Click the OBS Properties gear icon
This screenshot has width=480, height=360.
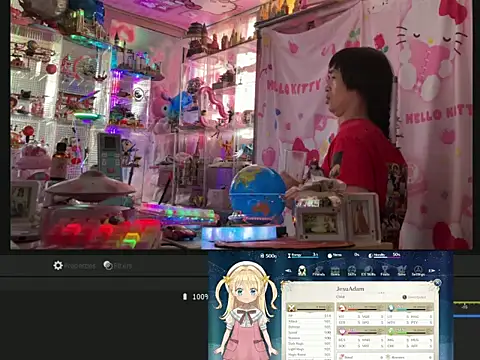(58, 266)
